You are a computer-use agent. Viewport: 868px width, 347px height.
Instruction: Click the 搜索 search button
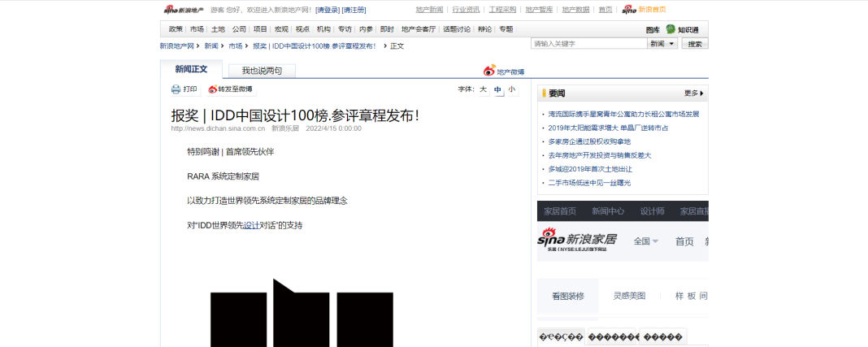point(695,44)
